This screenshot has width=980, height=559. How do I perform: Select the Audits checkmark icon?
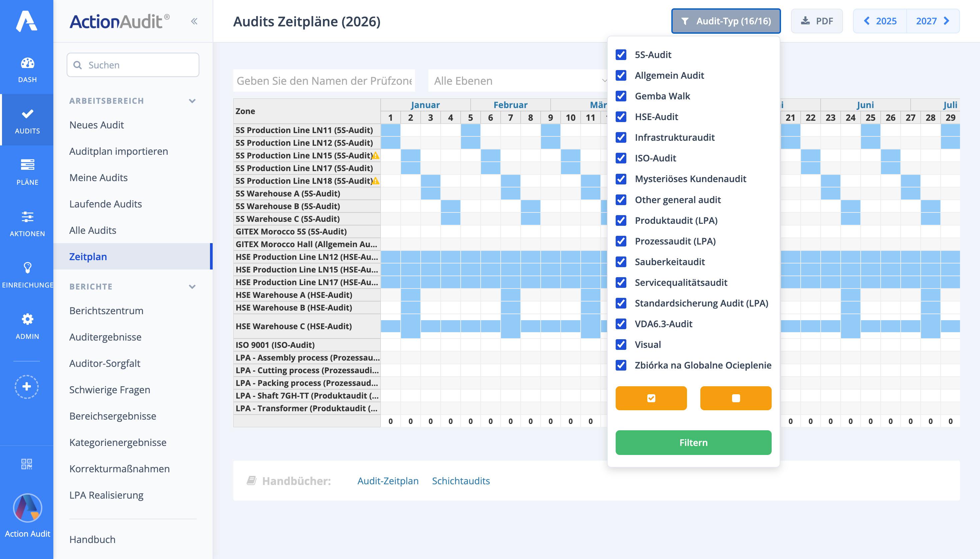27,114
